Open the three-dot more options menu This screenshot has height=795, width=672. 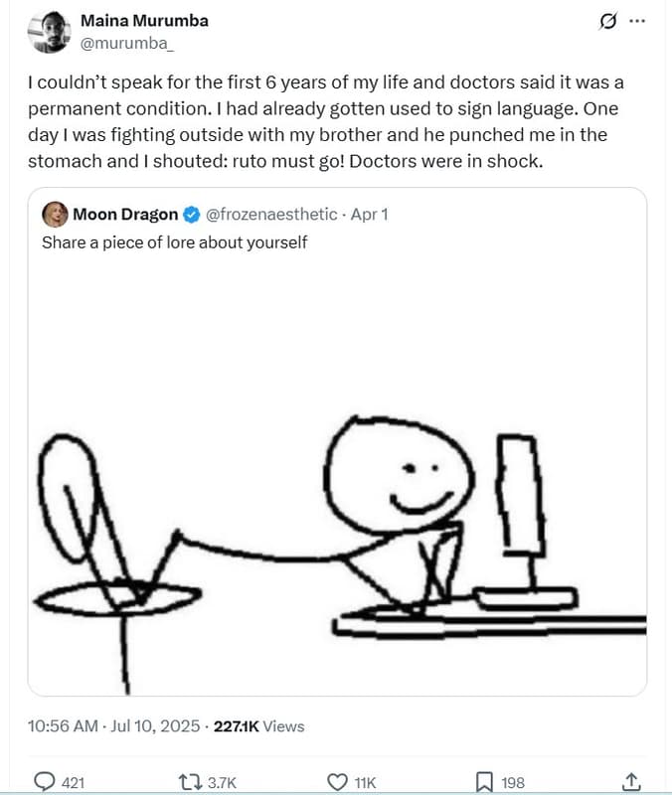638,22
